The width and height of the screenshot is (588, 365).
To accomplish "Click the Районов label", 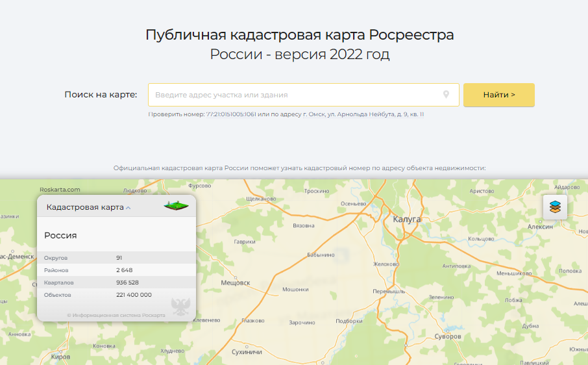I will [x=56, y=270].
